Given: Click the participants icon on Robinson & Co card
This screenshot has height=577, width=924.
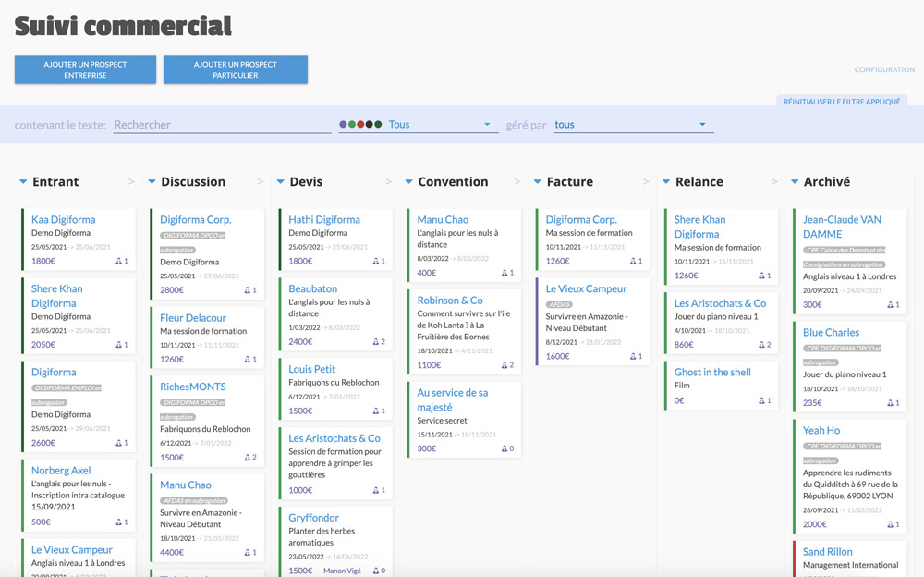Looking at the screenshot, I should coord(504,365).
